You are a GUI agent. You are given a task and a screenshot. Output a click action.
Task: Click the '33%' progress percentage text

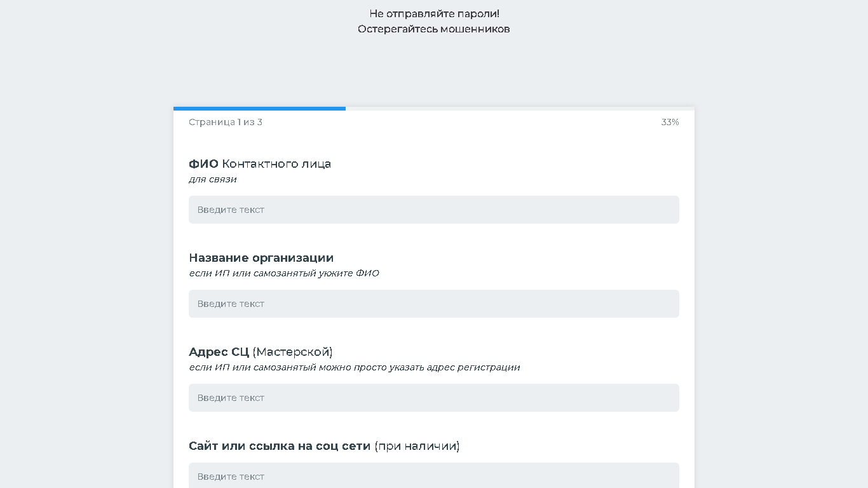[x=670, y=122]
